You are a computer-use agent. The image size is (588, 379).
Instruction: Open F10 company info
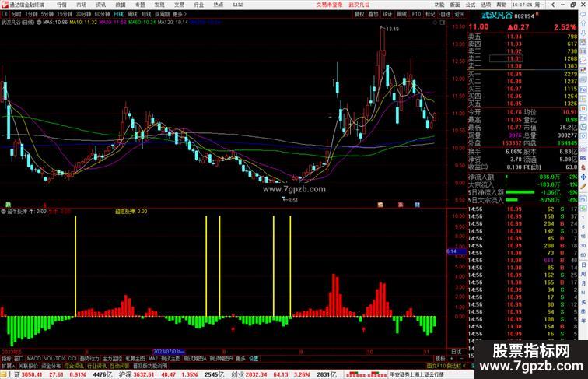[416, 14]
